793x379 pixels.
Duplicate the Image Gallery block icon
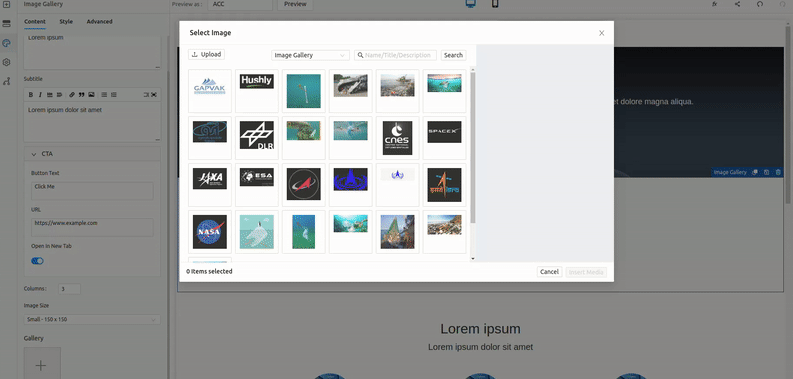coord(755,173)
